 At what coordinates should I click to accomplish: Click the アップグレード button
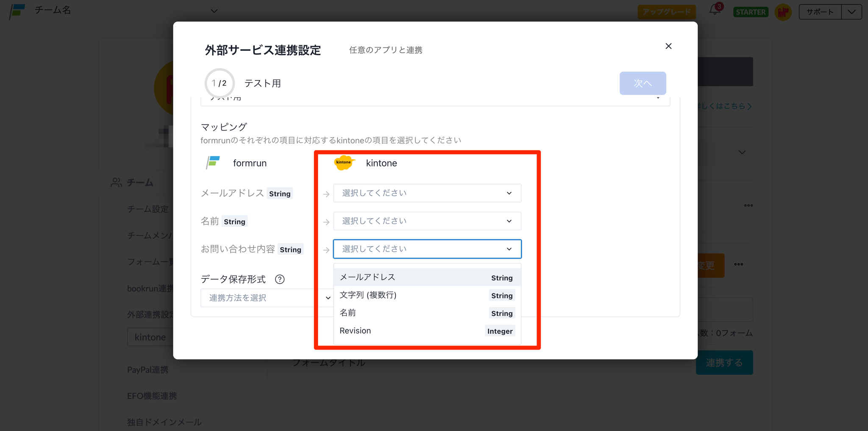point(666,12)
